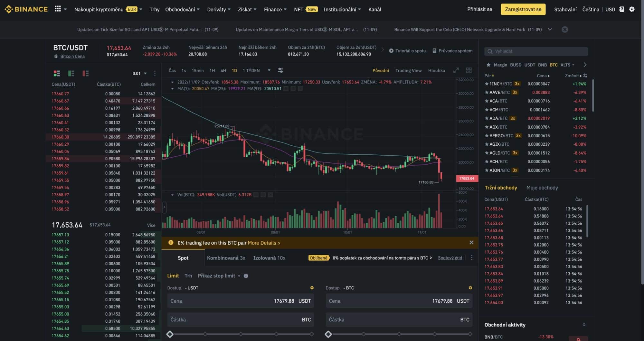Collapse the OHLC info line arrow
Viewport: 644px width, 341px height.
(x=172, y=82)
